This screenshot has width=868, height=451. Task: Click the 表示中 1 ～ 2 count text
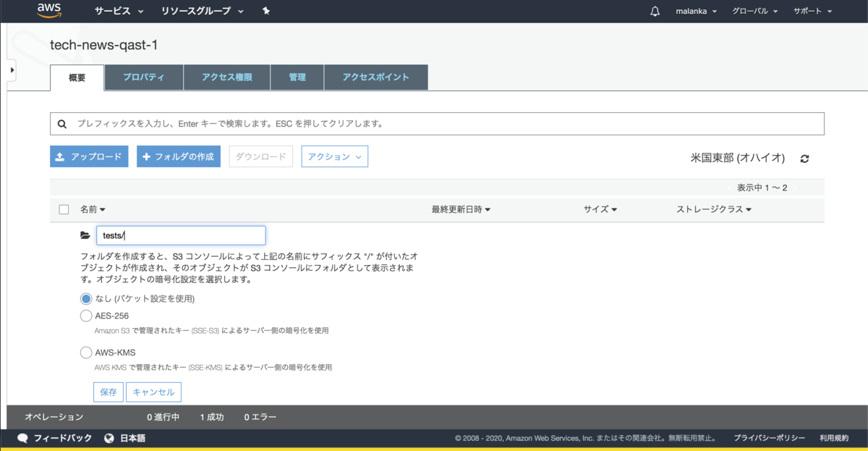762,188
